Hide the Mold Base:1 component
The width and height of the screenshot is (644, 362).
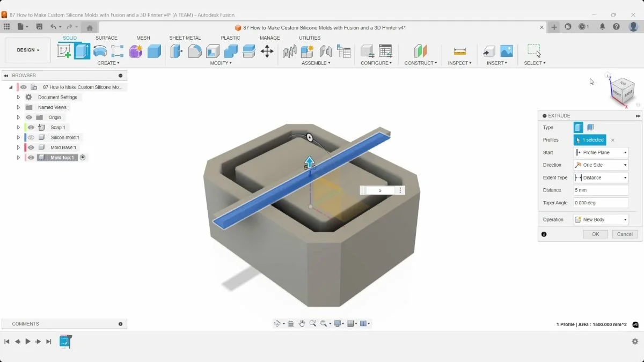[31, 147]
